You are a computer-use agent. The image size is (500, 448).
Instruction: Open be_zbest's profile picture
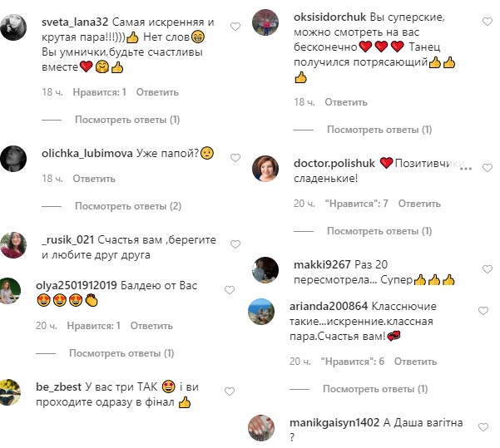[x=10, y=392]
